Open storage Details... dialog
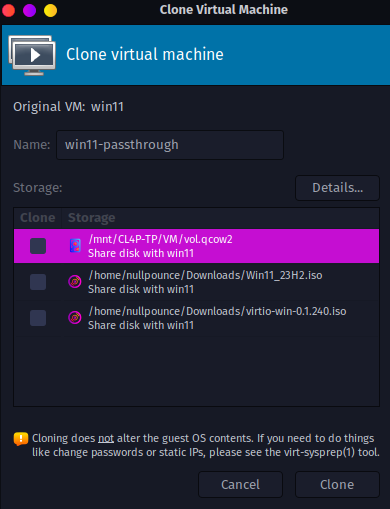 click(337, 188)
